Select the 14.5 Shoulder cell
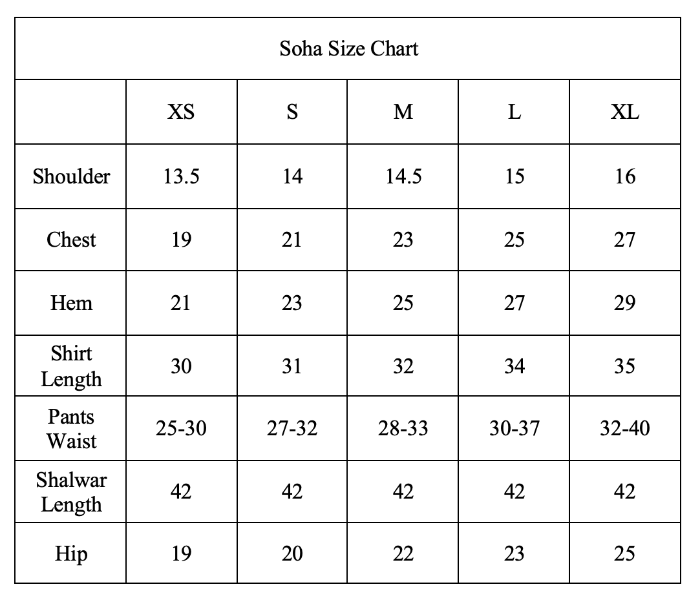This screenshot has width=700, height=600. (x=403, y=176)
